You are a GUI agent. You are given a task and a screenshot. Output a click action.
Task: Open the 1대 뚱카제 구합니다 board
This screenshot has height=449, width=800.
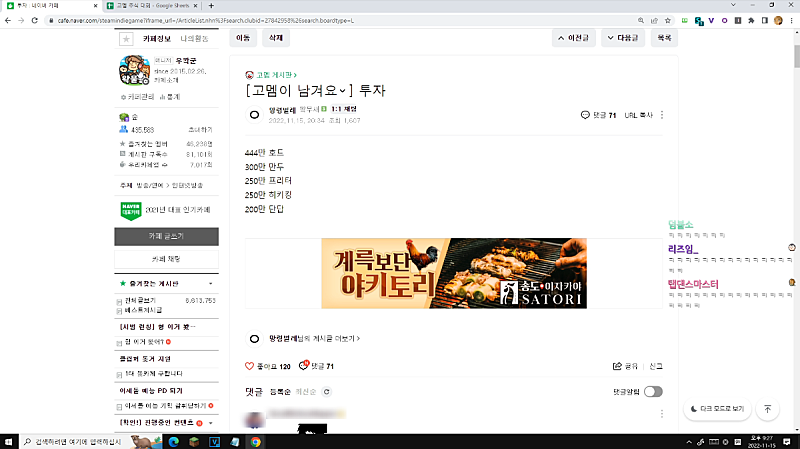coord(154,374)
